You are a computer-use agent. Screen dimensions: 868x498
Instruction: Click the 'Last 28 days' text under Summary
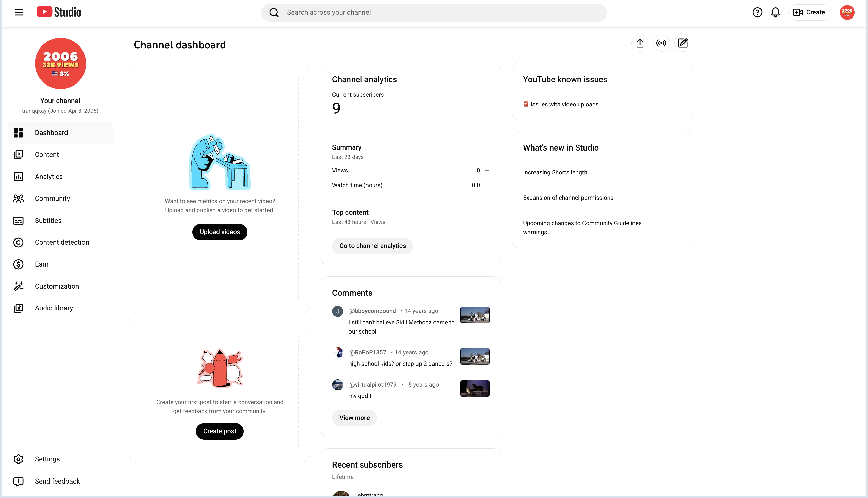[348, 157]
